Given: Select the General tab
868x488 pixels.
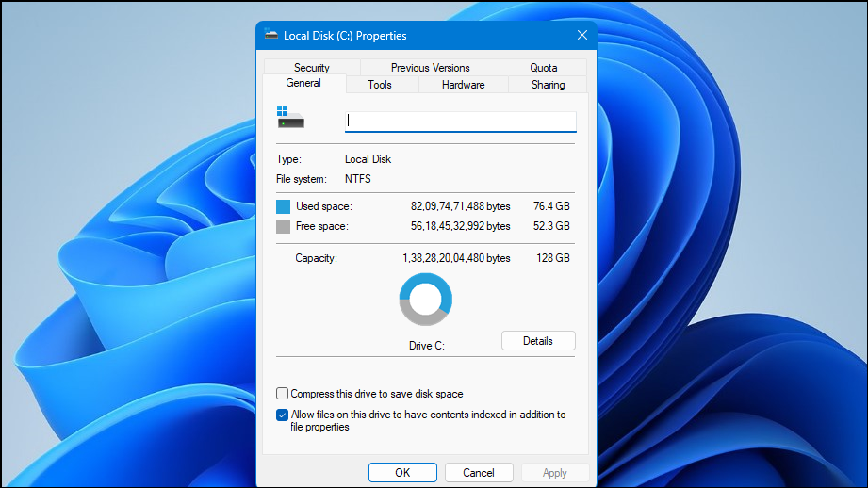Looking at the screenshot, I should [x=303, y=83].
